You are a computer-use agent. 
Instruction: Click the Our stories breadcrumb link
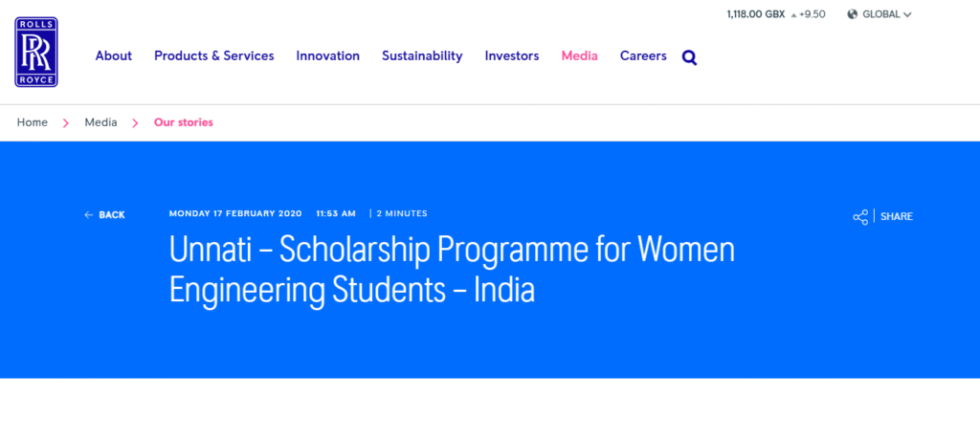click(x=184, y=122)
